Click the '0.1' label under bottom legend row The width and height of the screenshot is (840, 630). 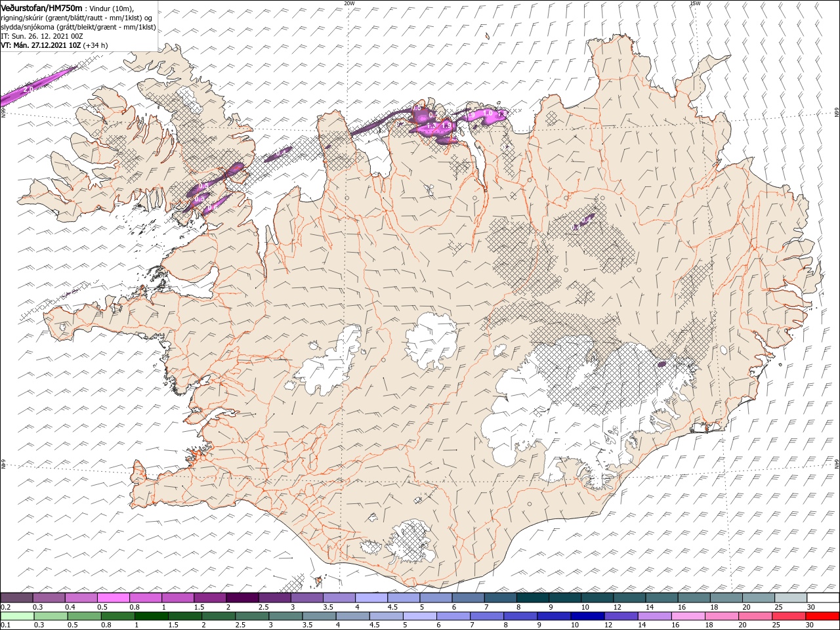click(5, 625)
